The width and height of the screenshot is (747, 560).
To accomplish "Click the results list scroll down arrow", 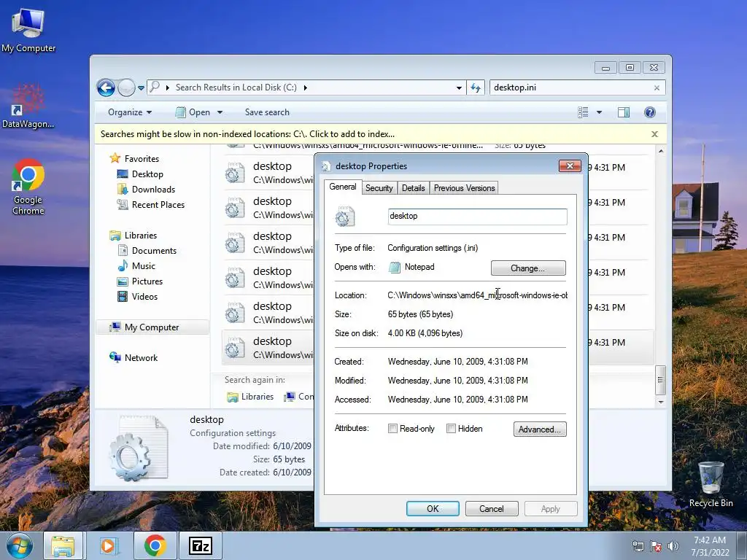I will [660, 402].
